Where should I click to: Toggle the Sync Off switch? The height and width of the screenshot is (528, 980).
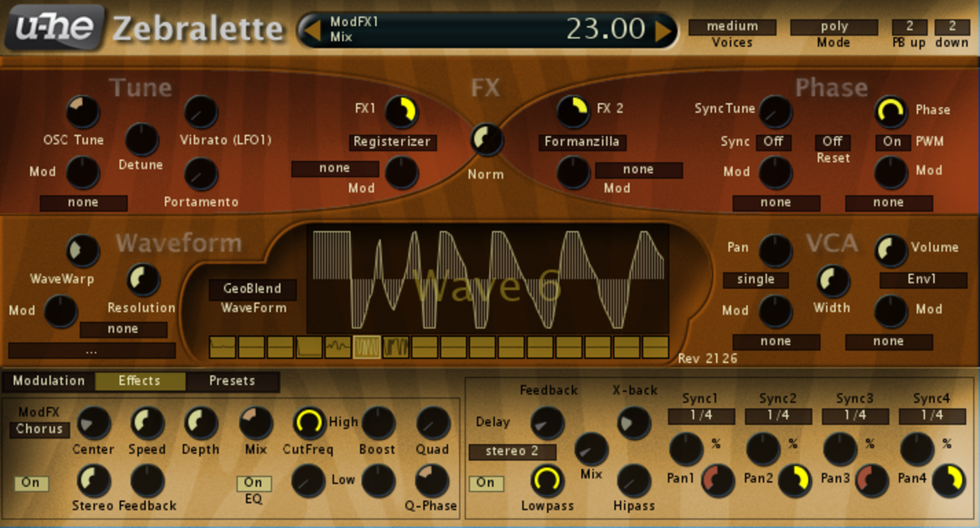(x=773, y=142)
